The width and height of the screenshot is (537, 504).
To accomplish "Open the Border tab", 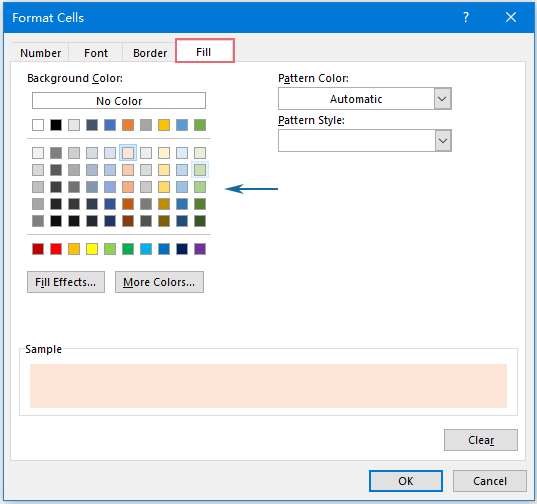I will tap(150, 53).
